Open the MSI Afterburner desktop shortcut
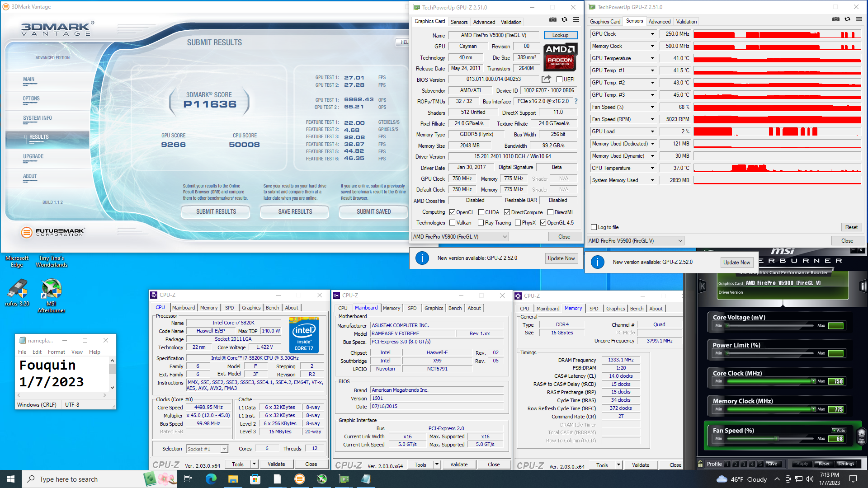 [51, 296]
